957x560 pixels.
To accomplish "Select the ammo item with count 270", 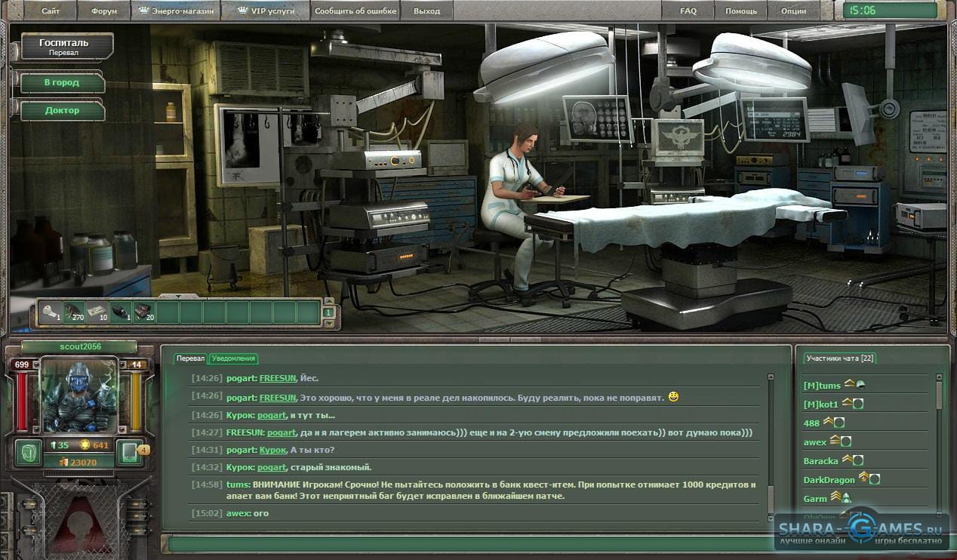I will pyautogui.click(x=74, y=312).
